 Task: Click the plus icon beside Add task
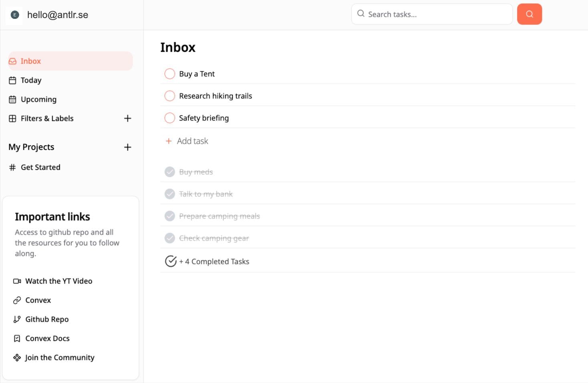pyautogui.click(x=169, y=141)
